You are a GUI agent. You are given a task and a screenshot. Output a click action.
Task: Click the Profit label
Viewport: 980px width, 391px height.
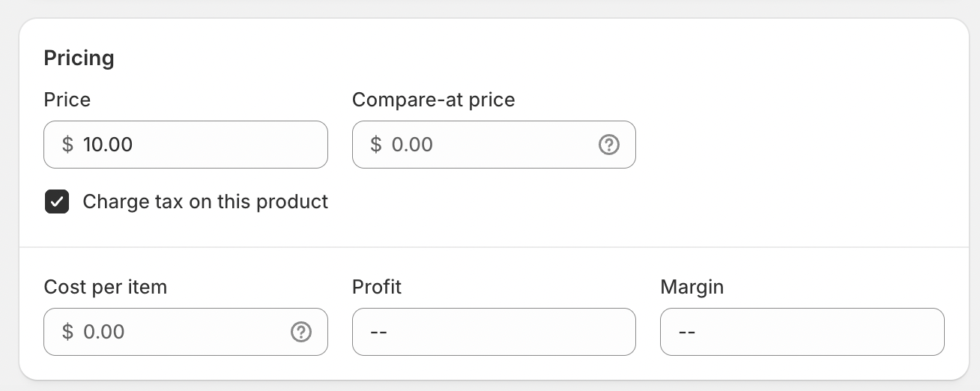click(377, 287)
